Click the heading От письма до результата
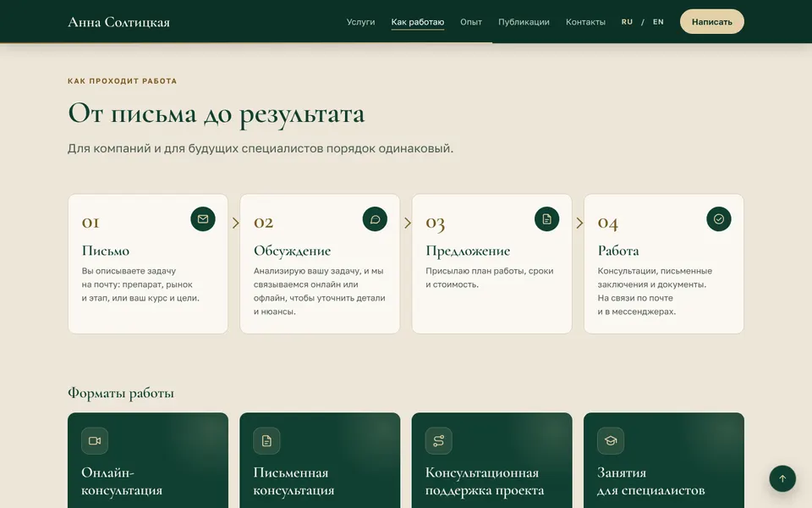Viewport: 812px width, 508px height. (x=216, y=113)
